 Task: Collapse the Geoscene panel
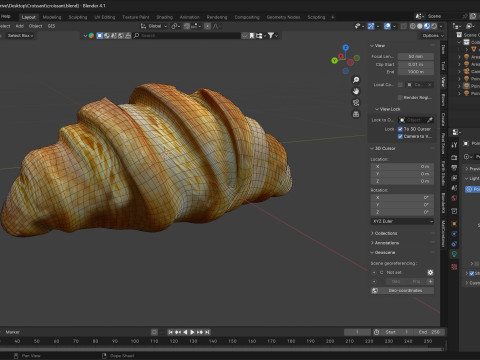pyautogui.click(x=383, y=253)
